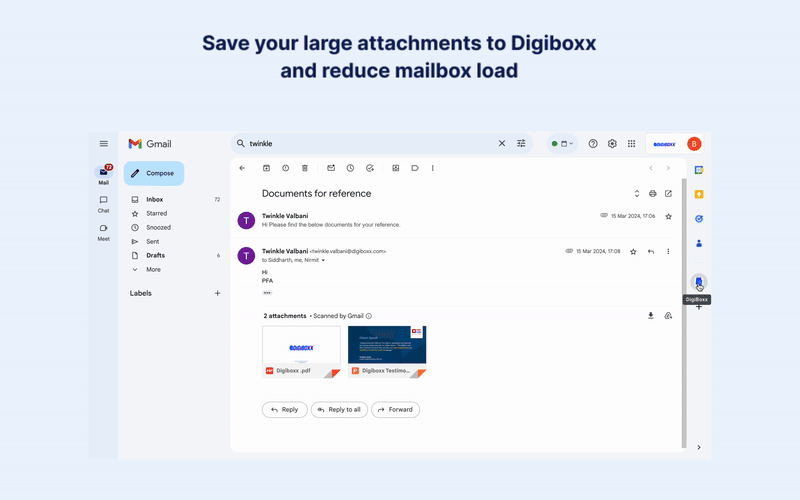The width and height of the screenshot is (800, 500).
Task: Open the Snoozed folder
Action: pyautogui.click(x=174, y=228)
